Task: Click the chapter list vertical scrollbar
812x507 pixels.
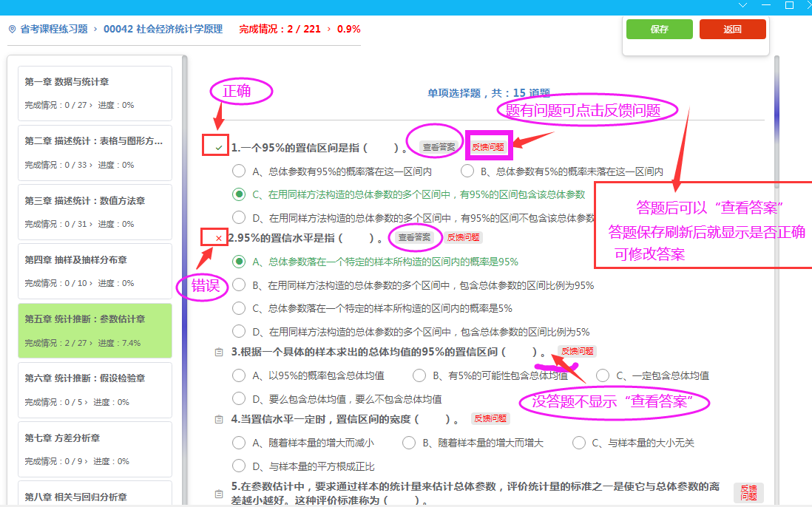Action: click(x=184, y=279)
